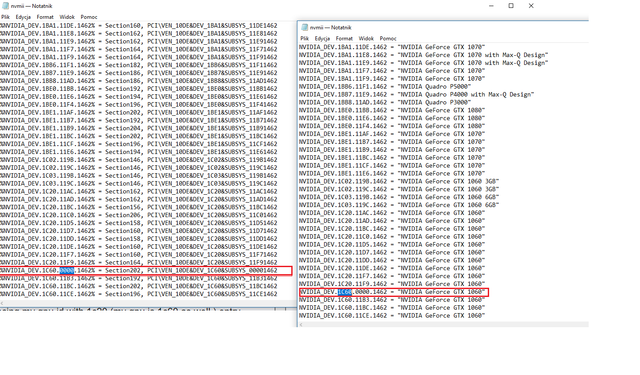640x375 pixels.
Task: Open Widok menu in front GeForce-list Notepad window
Action: click(x=366, y=38)
